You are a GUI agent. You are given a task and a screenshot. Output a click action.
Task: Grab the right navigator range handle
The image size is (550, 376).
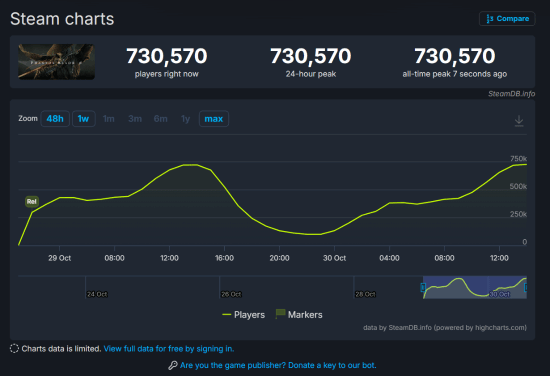click(525, 288)
